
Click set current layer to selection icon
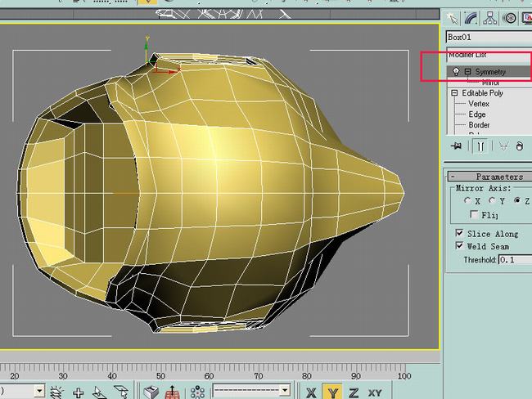[121, 392]
